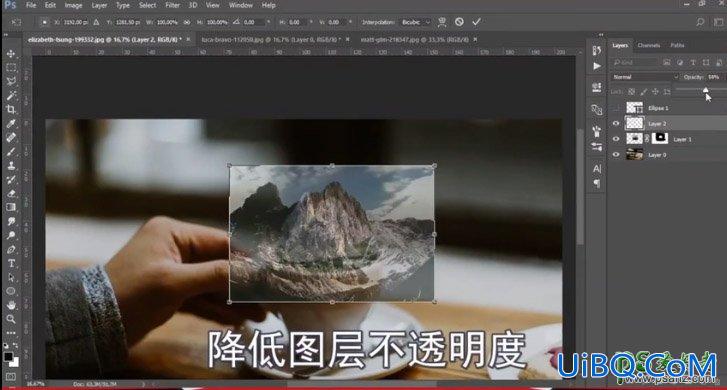Toggle lock position

(x=655, y=91)
